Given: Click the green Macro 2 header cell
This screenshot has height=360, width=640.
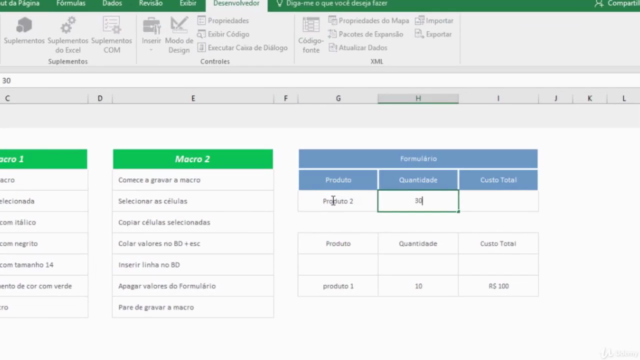Looking at the screenshot, I should click(x=193, y=159).
